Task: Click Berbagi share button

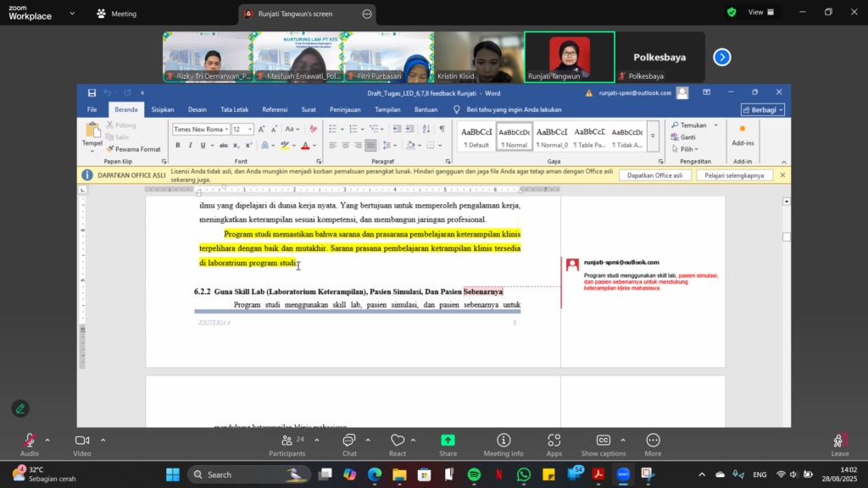Action: point(762,110)
